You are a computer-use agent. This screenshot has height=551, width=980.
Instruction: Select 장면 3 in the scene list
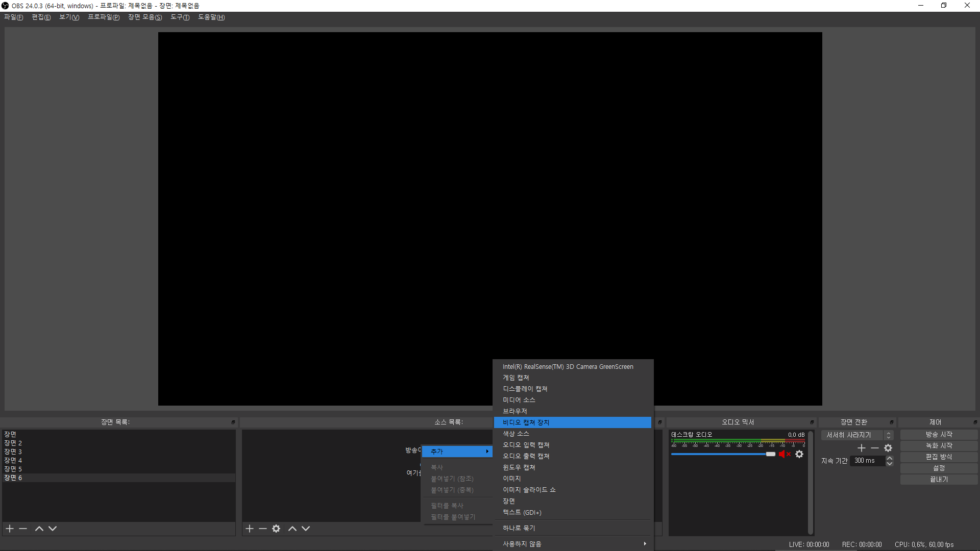13,452
